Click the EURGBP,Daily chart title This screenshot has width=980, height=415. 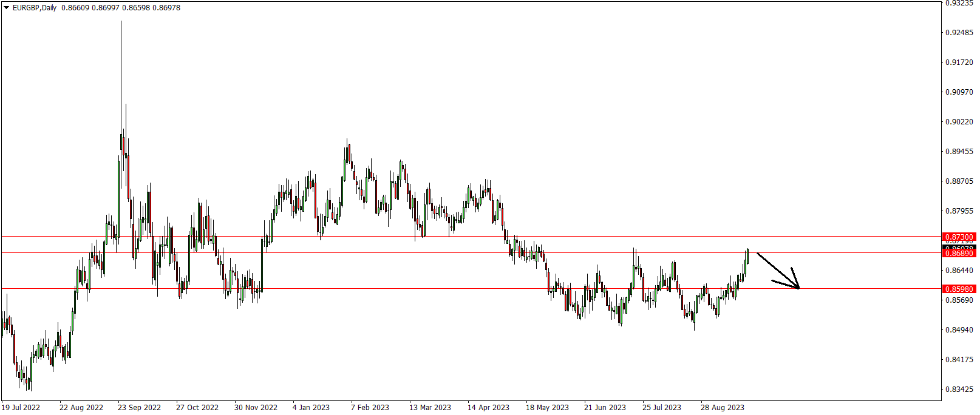pyautogui.click(x=35, y=8)
